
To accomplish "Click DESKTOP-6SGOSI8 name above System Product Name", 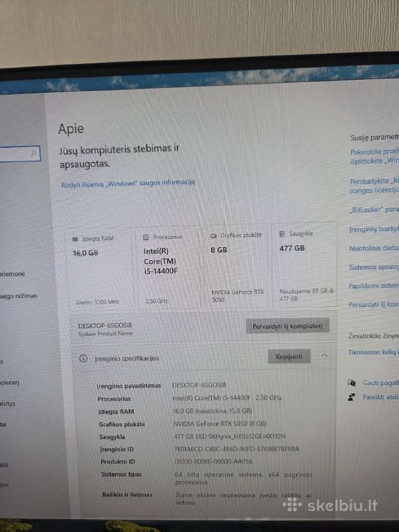I will tap(105, 325).
